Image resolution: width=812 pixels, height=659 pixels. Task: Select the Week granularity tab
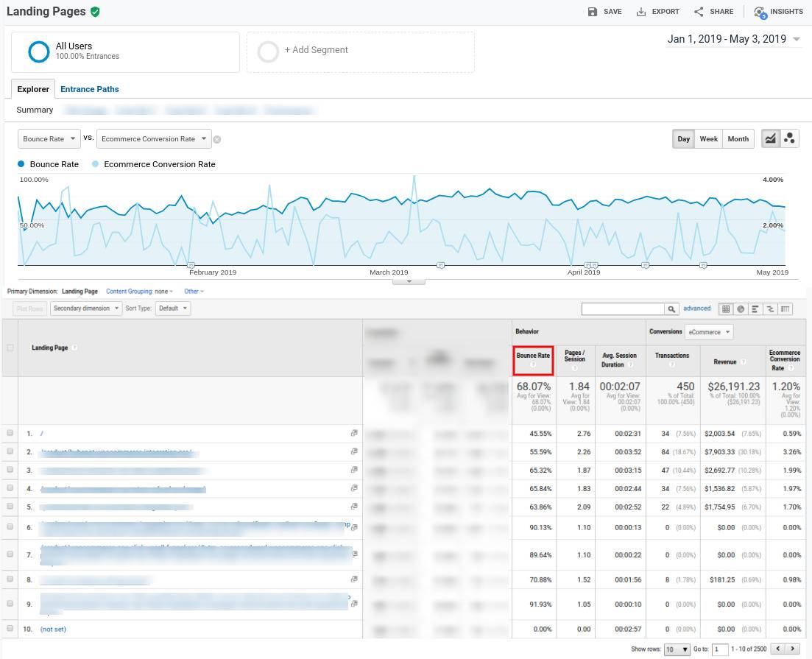pos(707,138)
